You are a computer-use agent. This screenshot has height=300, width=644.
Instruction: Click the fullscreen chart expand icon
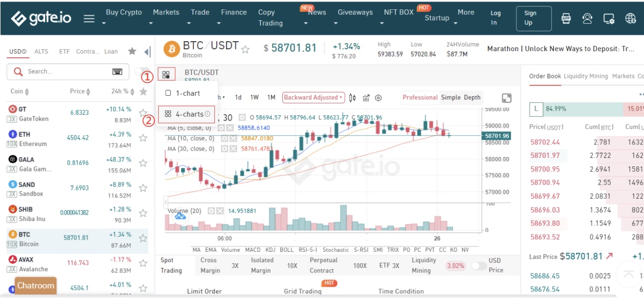click(506, 98)
